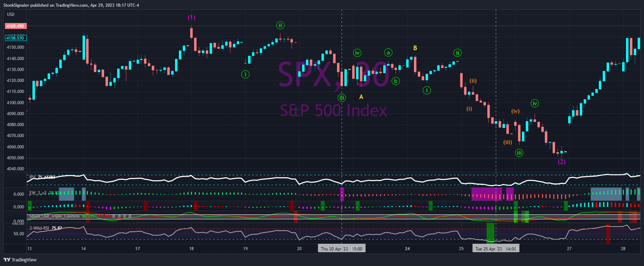Image resolution: width=644 pixels, height=266 pixels.
Task: Select the magenta (2) wave label
Action: tap(561, 162)
